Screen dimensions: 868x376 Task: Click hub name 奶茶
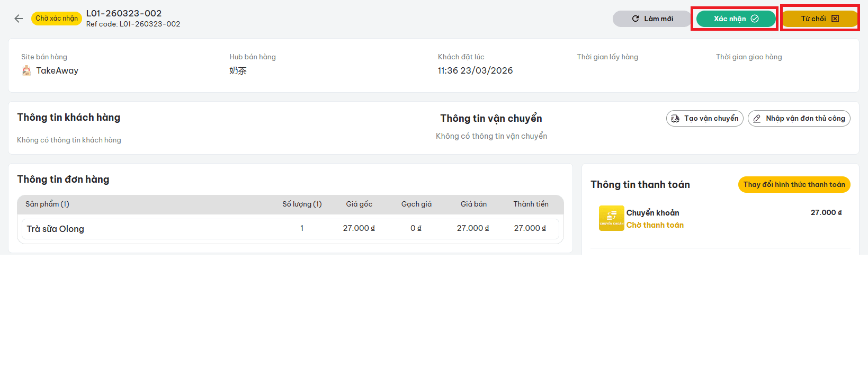tap(238, 70)
